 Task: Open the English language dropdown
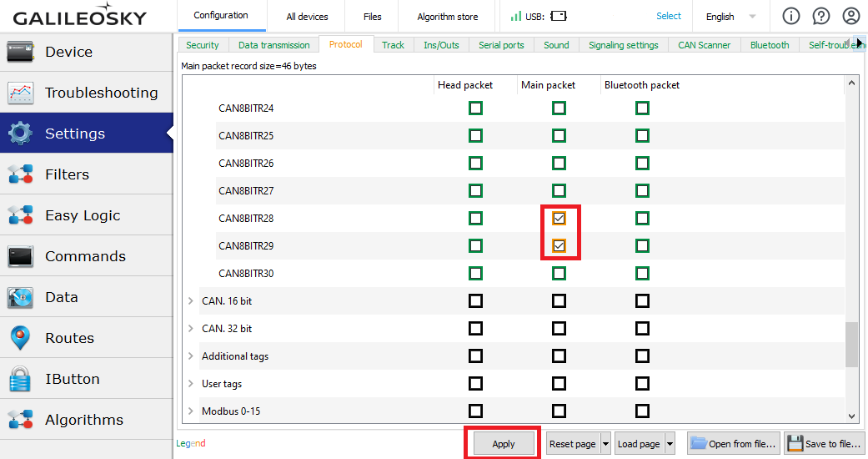(x=730, y=17)
